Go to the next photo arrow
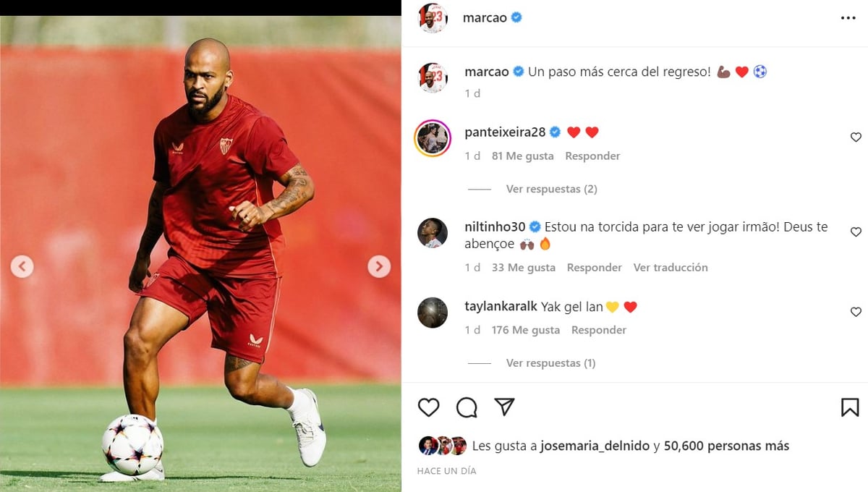Image resolution: width=868 pixels, height=492 pixels. tap(379, 266)
